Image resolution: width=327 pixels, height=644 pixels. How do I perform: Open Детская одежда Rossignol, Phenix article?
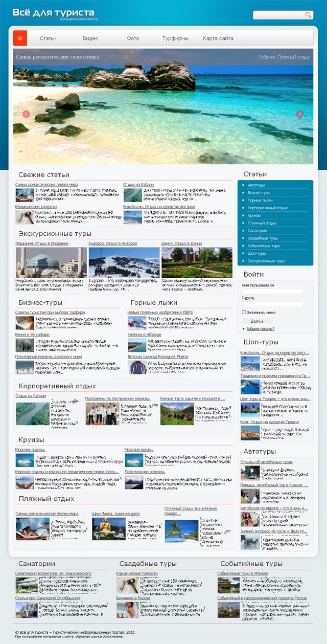point(159,357)
